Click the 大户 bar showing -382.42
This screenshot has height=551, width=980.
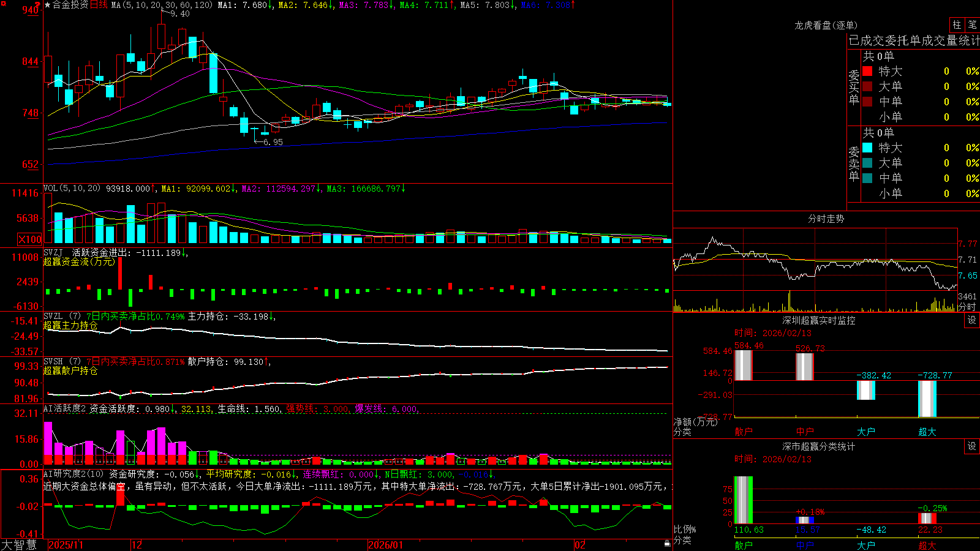coord(866,390)
